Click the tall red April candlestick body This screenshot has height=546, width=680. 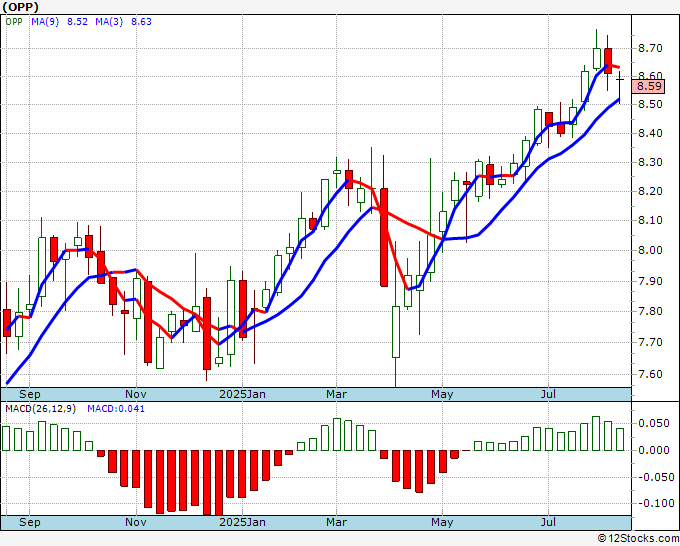384,237
